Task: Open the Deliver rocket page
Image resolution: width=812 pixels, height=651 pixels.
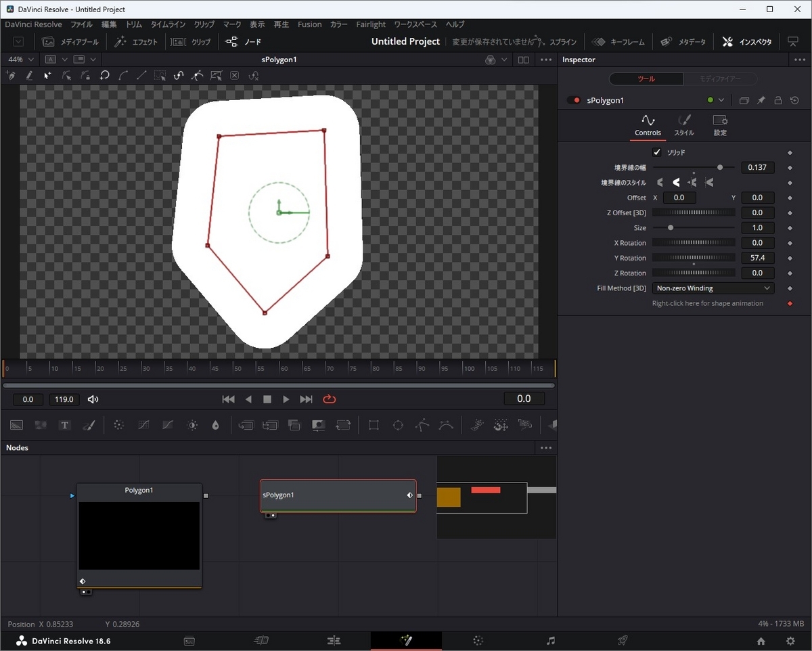Action: pyautogui.click(x=623, y=640)
